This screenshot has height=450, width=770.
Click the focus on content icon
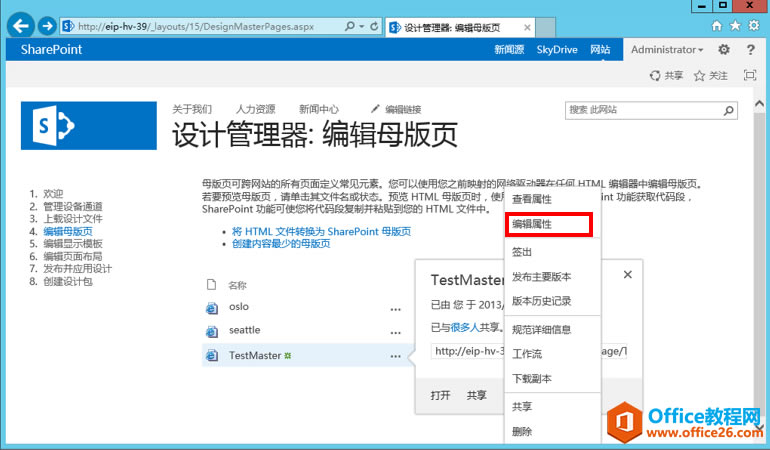[x=750, y=75]
